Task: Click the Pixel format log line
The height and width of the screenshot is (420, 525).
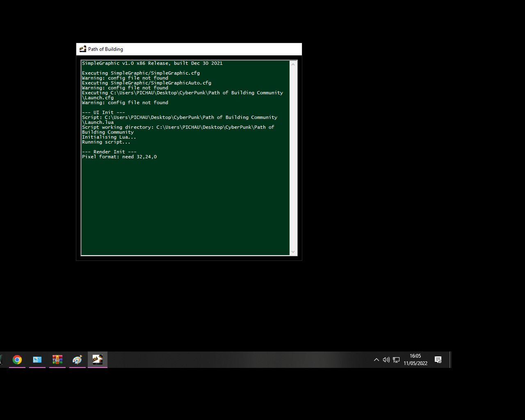Action: [119, 156]
